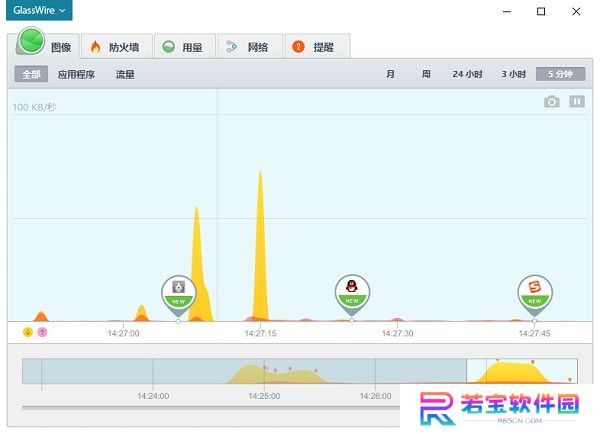The image size is (600, 434).
Task: Click the green usage circle icon
Action: coord(168,47)
